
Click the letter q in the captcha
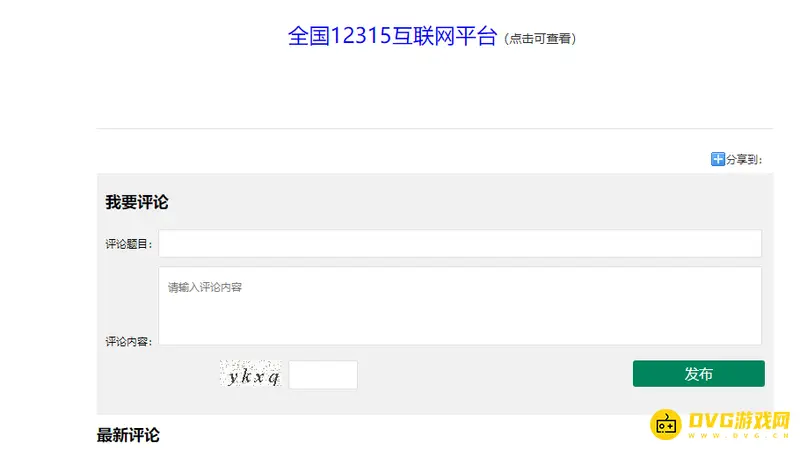274,377
